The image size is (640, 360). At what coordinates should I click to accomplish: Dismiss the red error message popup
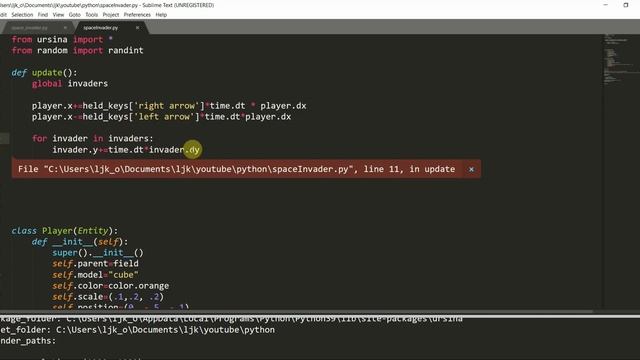pyautogui.click(x=471, y=169)
